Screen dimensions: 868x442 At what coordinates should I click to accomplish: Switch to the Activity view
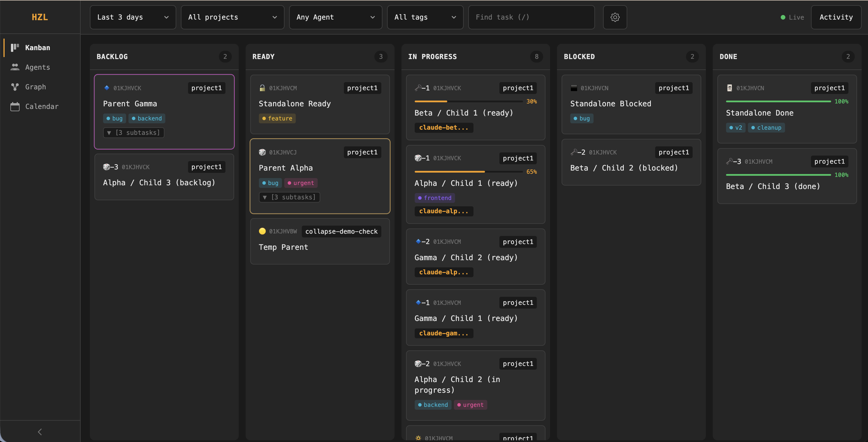coord(835,17)
